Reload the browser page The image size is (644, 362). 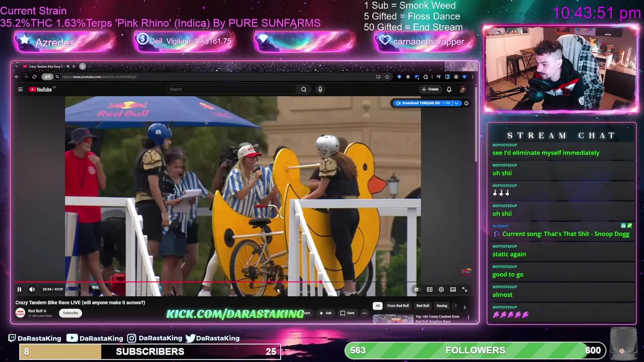pyautogui.click(x=34, y=77)
